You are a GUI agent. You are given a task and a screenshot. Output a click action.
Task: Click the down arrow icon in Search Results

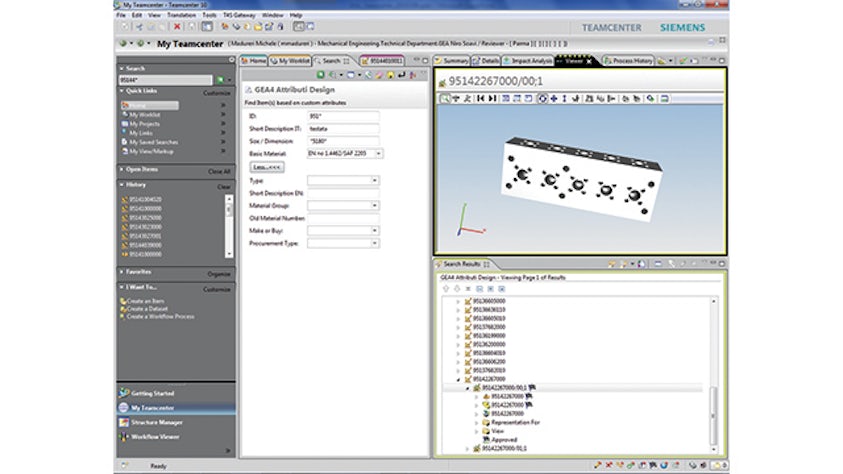point(457,289)
